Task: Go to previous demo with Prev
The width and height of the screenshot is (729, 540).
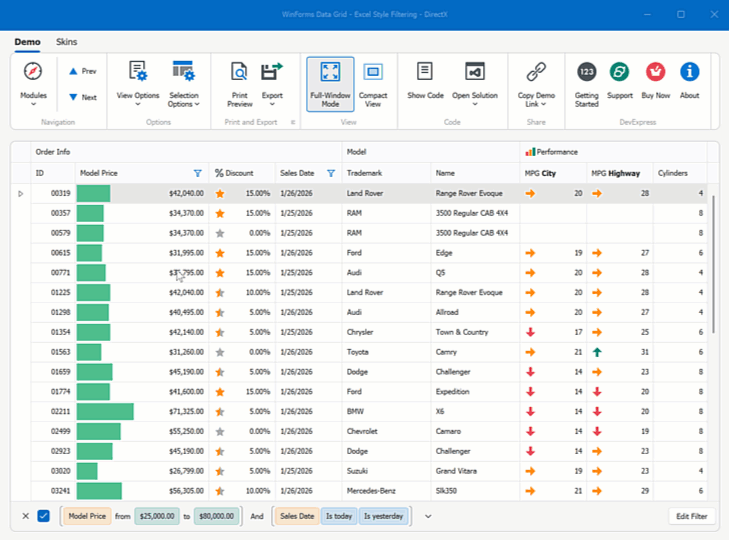Action: point(82,71)
